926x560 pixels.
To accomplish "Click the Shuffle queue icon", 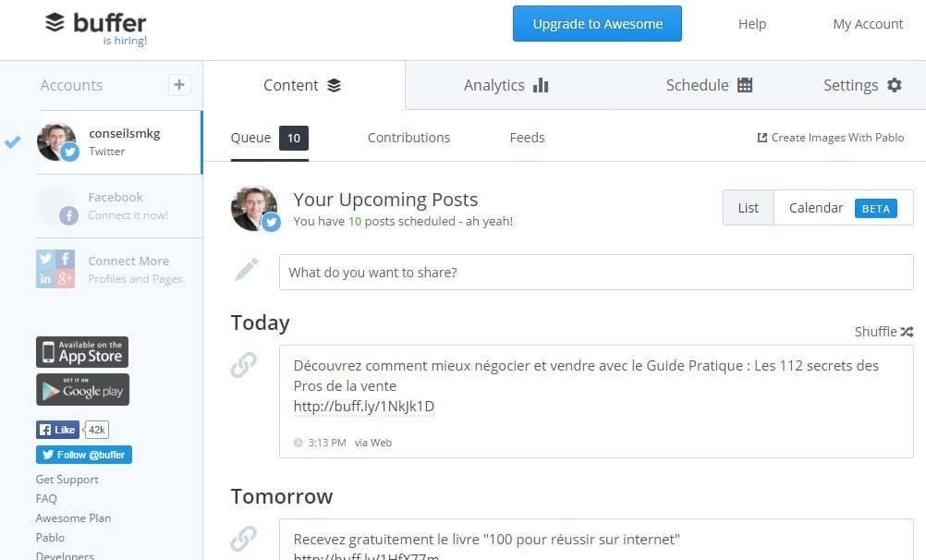I will 908,332.
